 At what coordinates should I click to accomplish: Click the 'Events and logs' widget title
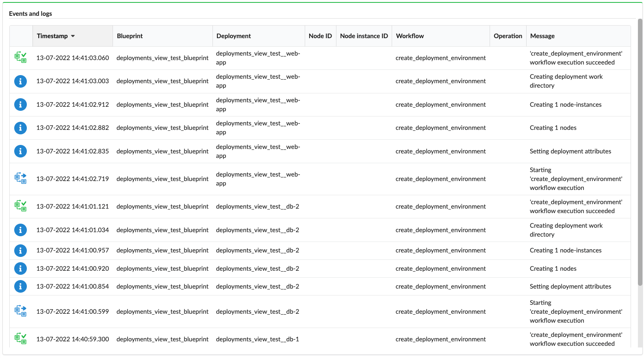(x=30, y=13)
